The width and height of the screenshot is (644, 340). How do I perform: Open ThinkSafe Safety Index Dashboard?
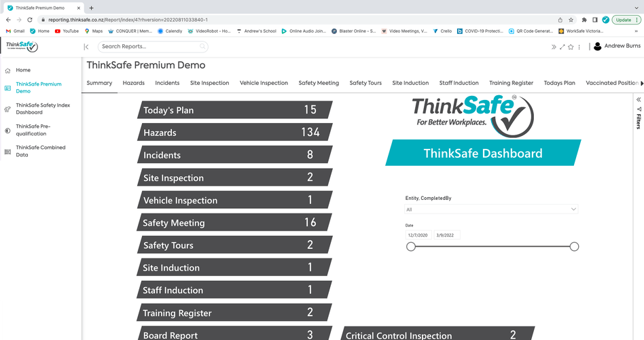point(43,109)
